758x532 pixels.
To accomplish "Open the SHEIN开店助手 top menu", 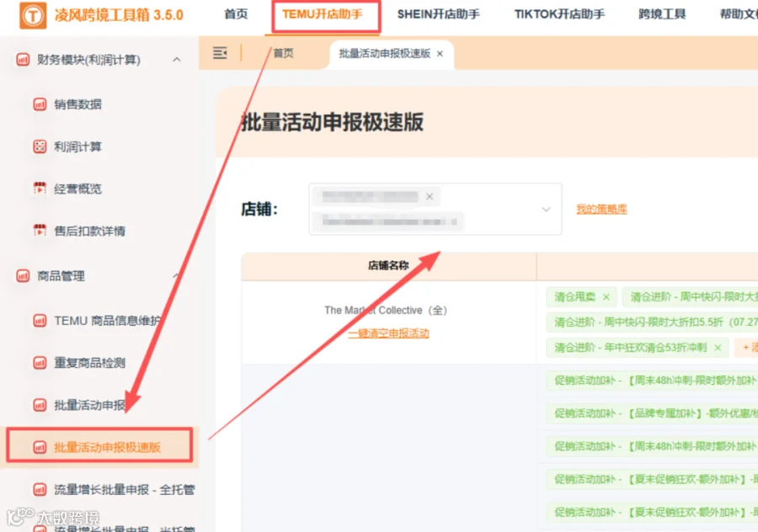I will click(x=439, y=14).
